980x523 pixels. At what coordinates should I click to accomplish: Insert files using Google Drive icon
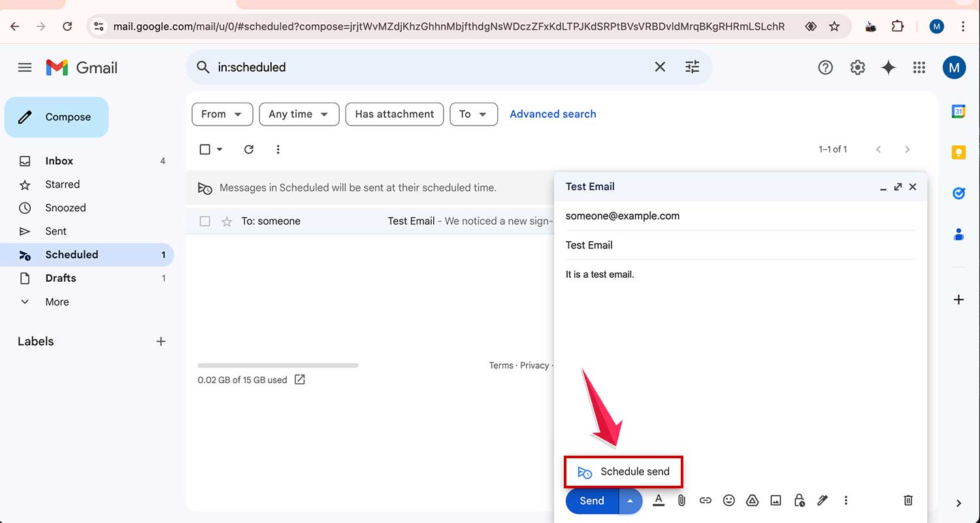tap(752, 501)
